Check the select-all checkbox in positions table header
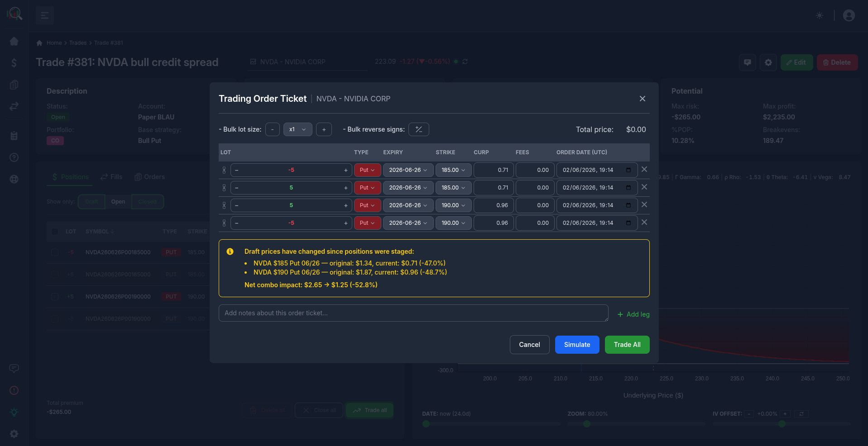The height and width of the screenshot is (446, 868). click(55, 232)
